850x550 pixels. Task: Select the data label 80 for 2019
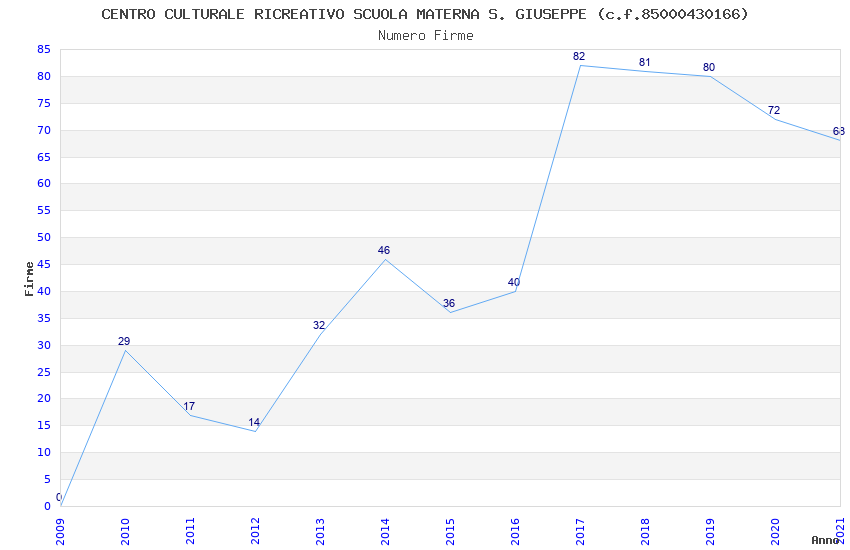tap(709, 67)
